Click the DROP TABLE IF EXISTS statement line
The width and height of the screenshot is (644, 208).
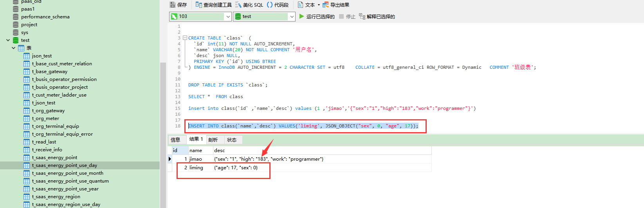pyautogui.click(x=227, y=85)
